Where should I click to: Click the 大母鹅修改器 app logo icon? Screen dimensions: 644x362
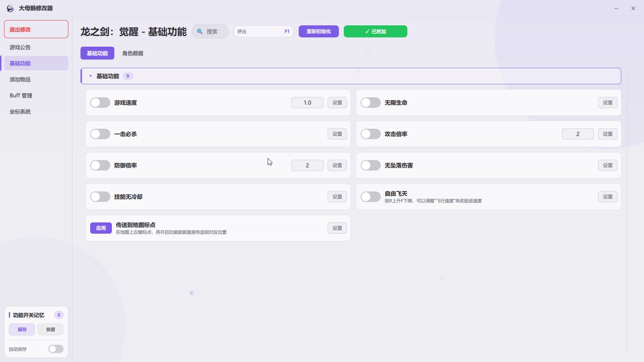point(10,8)
